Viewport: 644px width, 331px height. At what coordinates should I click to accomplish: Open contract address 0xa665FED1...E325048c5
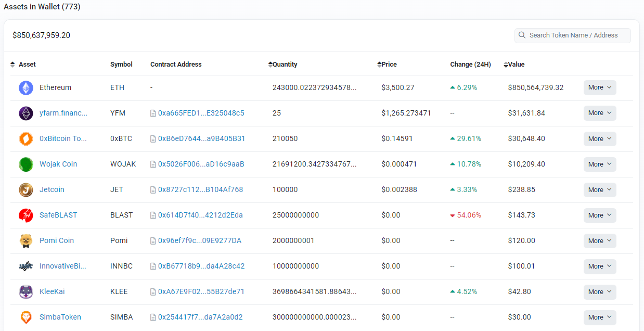pyautogui.click(x=201, y=113)
